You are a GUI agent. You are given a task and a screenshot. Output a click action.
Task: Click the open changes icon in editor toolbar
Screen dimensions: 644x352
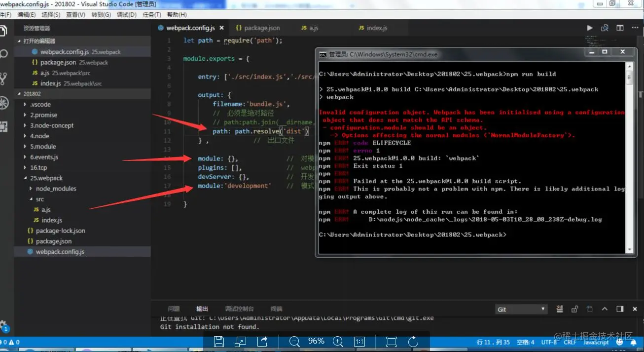(x=605, y=28)
